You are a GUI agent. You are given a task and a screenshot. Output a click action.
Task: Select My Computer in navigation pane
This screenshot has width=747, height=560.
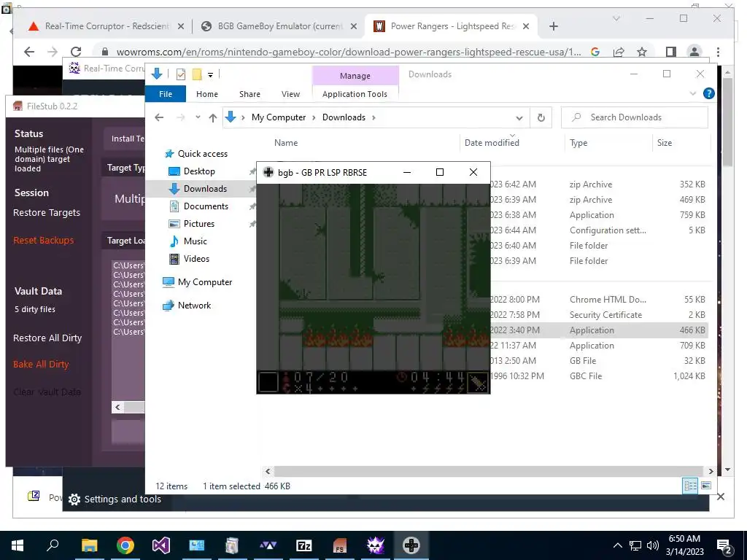[x=205, y=282]
